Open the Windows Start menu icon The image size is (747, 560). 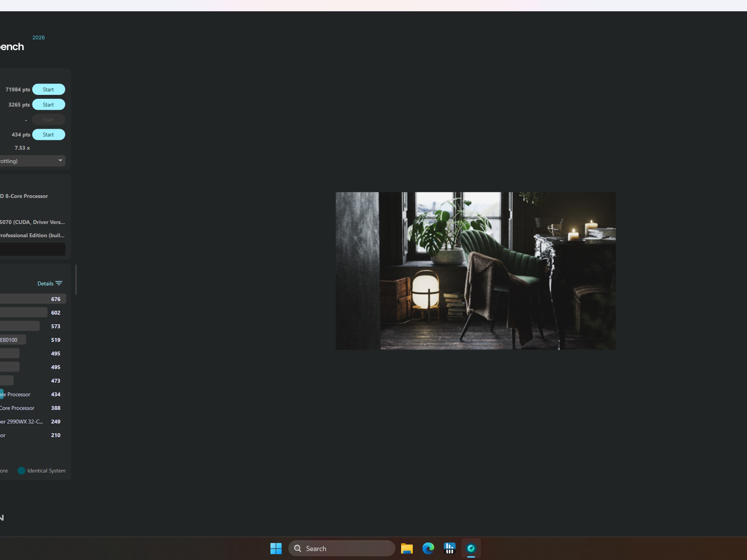(276, 548)
